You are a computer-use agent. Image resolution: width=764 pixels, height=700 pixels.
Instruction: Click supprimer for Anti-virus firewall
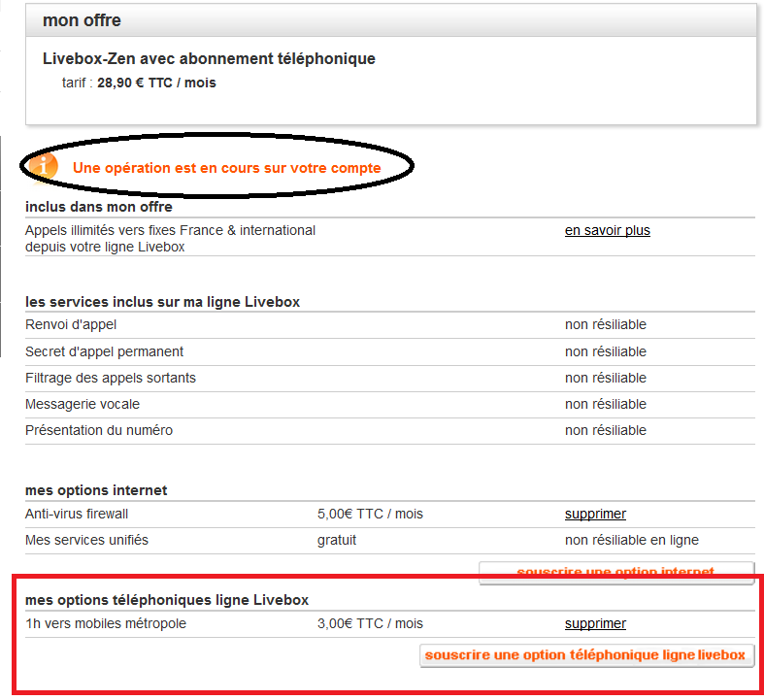(595, 514)
